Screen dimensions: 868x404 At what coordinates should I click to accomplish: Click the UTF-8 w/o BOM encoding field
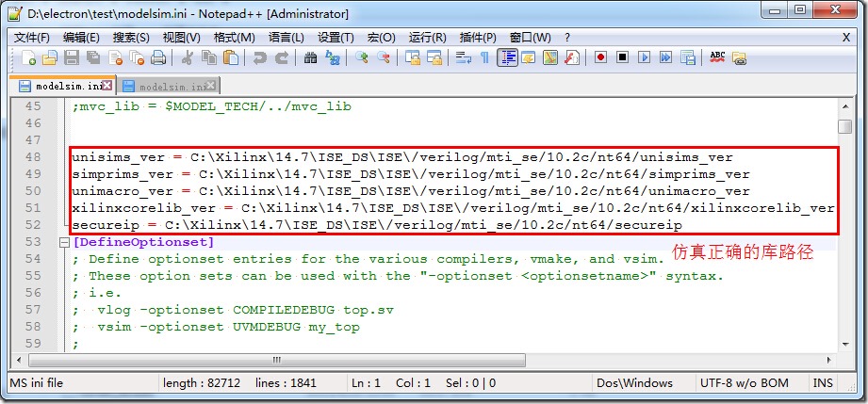(x=744, y=383)
